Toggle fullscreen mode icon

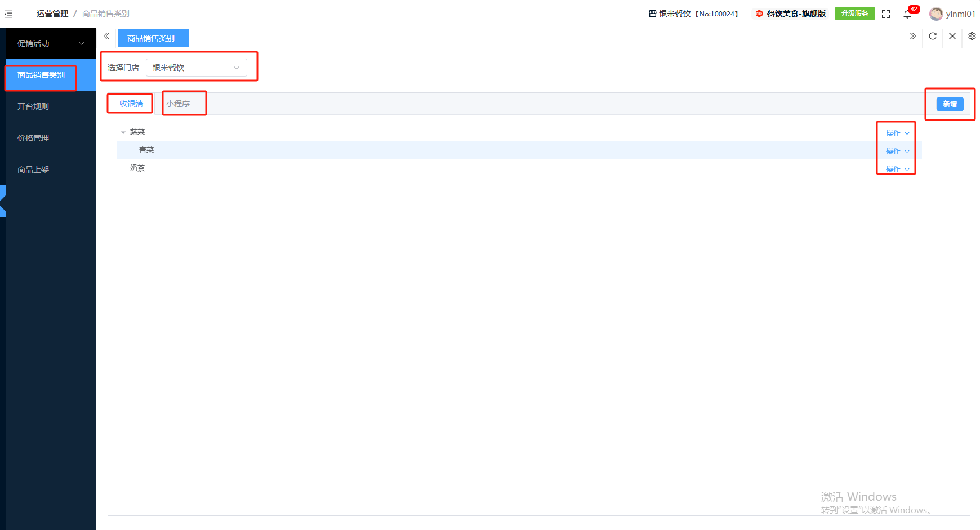(x=886, y=14)
